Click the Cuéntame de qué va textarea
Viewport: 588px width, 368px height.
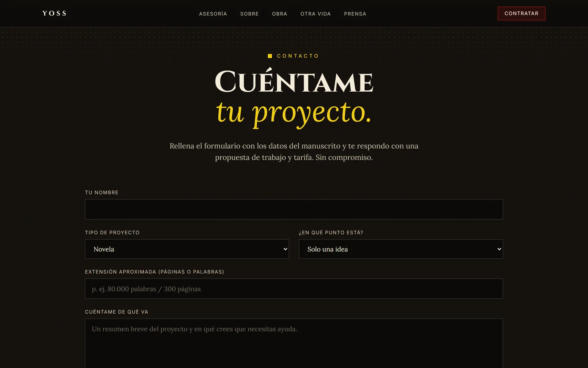point(294,343)
